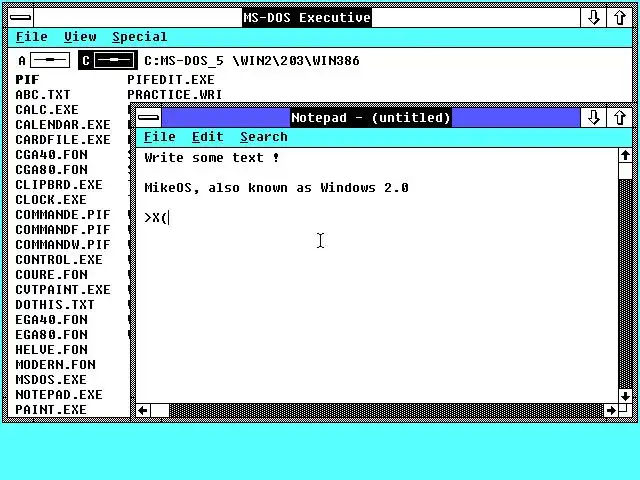Click Notepad horizontal scroll thumb

click(160, 410)
